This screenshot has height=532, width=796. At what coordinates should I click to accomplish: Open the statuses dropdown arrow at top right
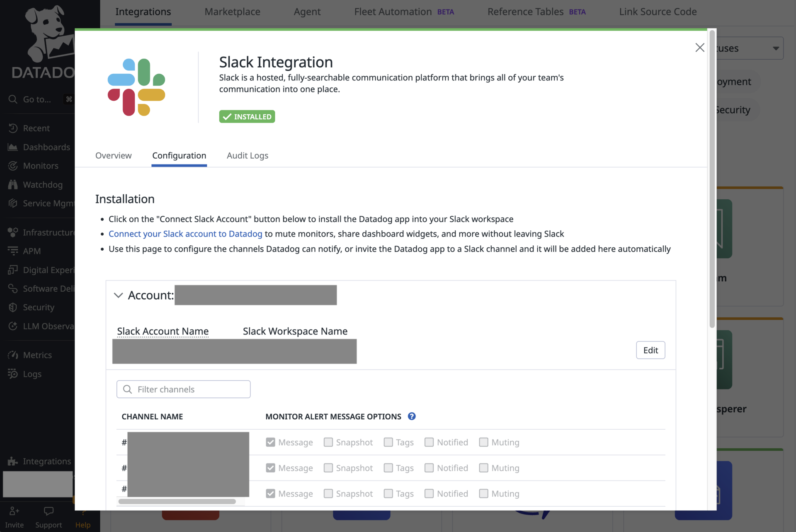(x=776, y=48)
